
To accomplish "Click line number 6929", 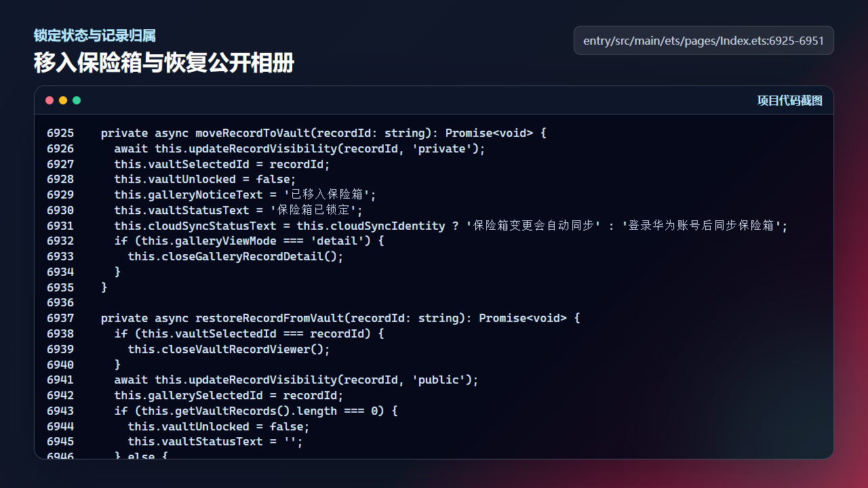I will (x=60, y=195).
